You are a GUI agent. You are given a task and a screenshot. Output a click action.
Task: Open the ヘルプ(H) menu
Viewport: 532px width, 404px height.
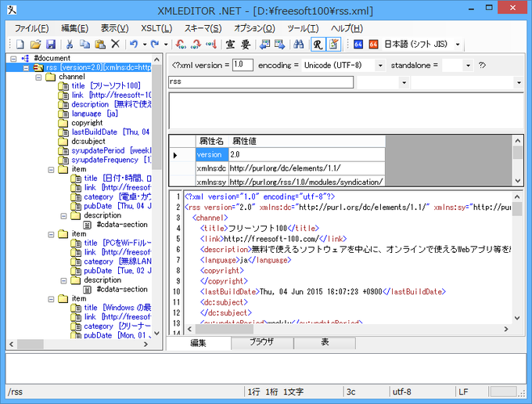(x=347, y=28)
